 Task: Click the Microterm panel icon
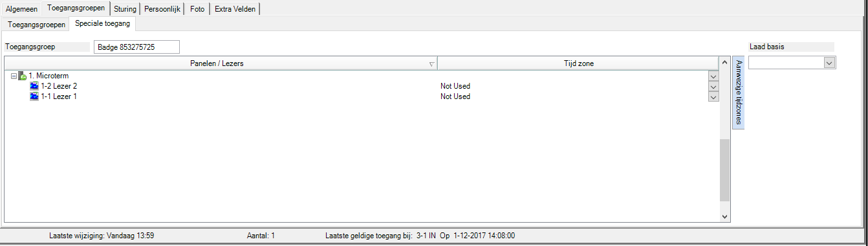pos(22,76)
